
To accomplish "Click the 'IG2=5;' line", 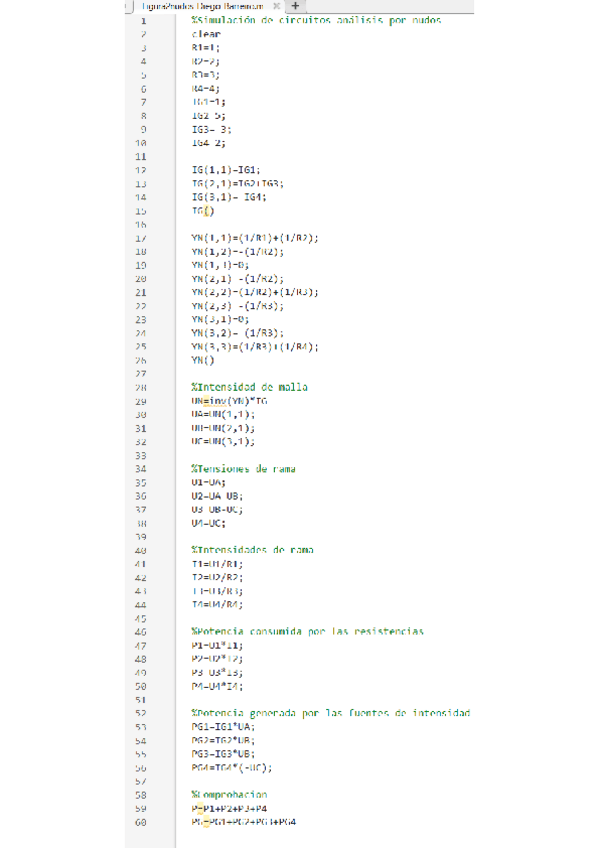I will [x=208, y=116].
